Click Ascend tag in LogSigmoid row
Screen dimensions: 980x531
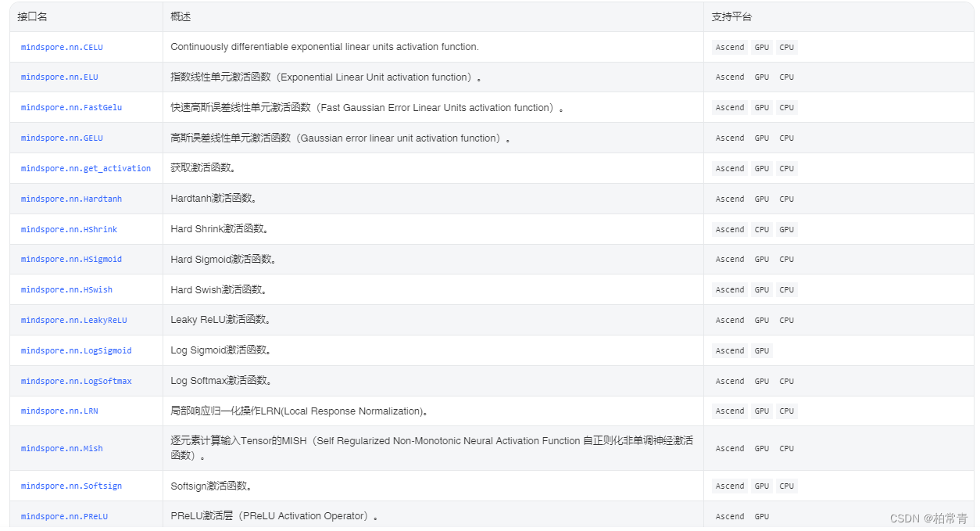(730, 351)
